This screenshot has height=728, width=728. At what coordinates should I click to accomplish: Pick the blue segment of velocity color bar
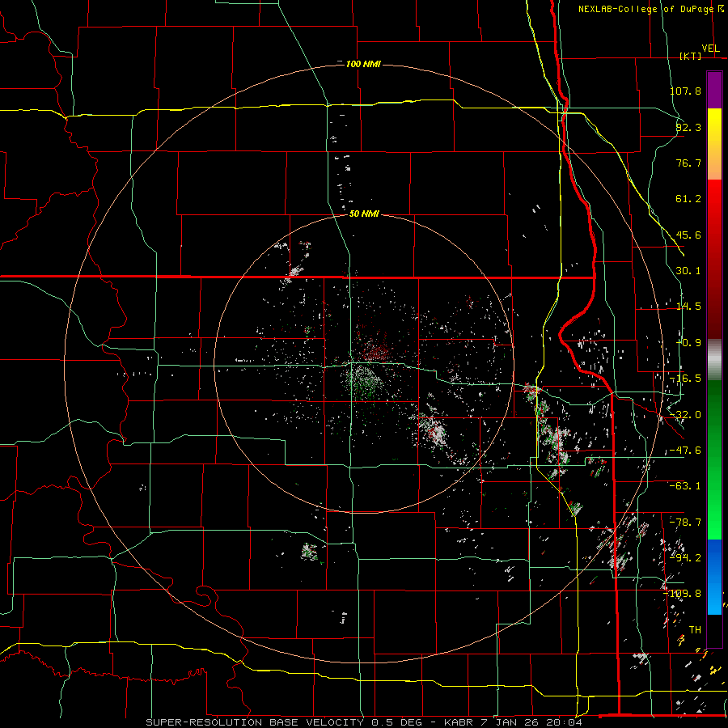pyautogui.click(x=714, y=577)
